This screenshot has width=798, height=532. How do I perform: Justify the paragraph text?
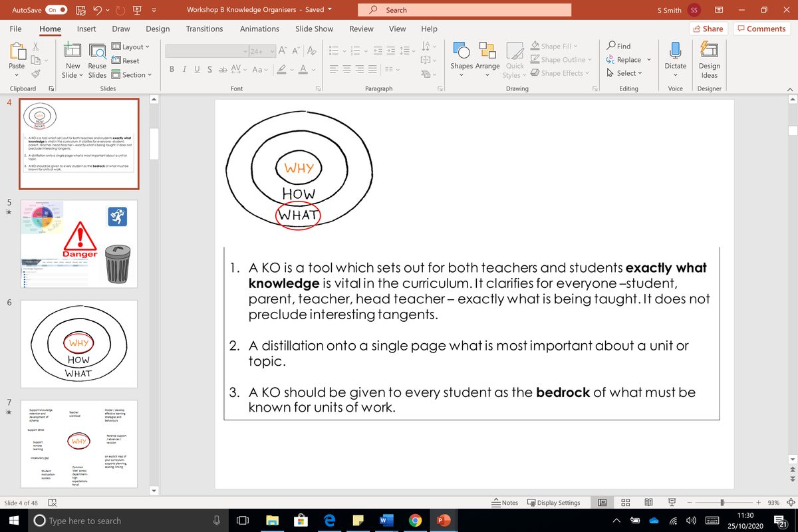coord(374,70)
